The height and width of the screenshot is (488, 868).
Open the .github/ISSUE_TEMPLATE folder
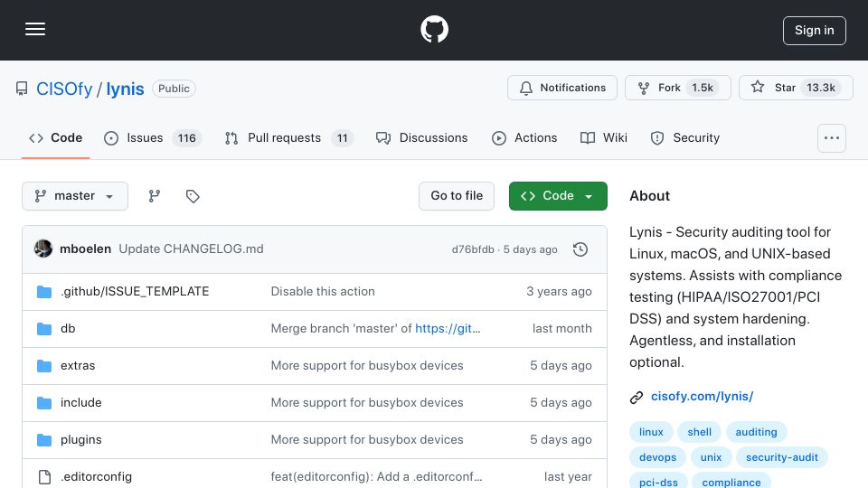(135, 292)
